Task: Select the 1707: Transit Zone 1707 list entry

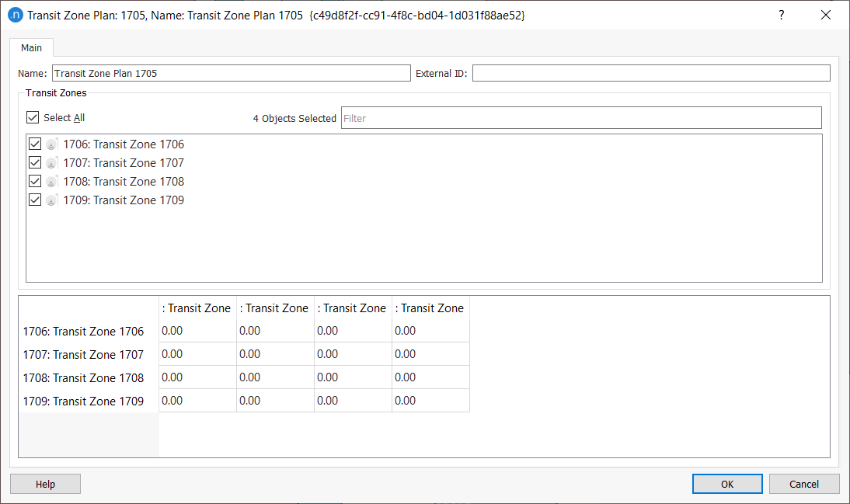Action: (124, 163)
